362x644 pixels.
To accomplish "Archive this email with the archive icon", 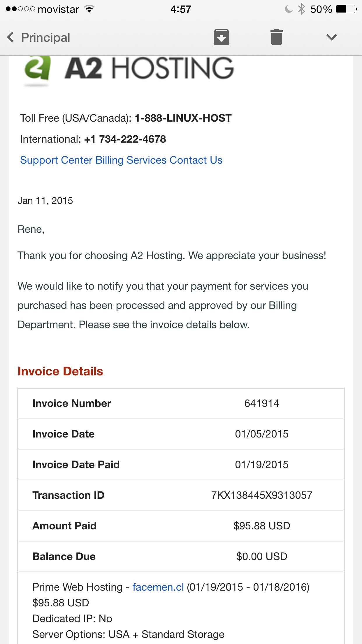I will (x=221, y=37).
